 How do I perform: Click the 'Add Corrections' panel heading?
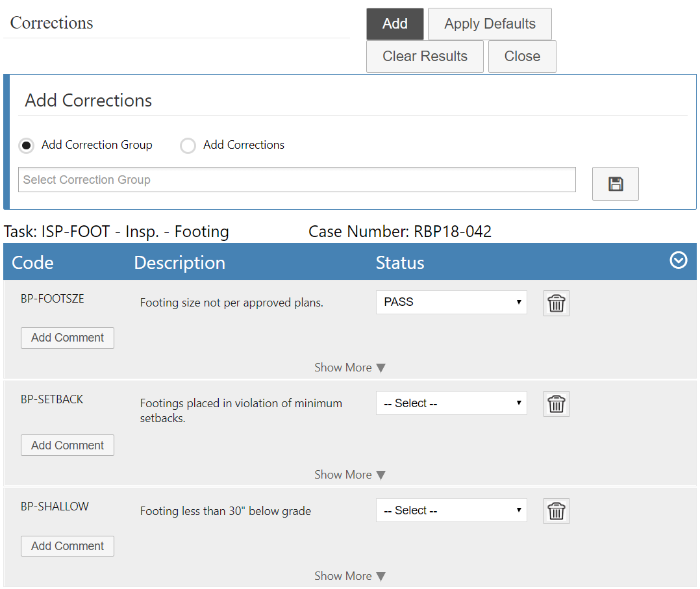click(x=88, y=100)
